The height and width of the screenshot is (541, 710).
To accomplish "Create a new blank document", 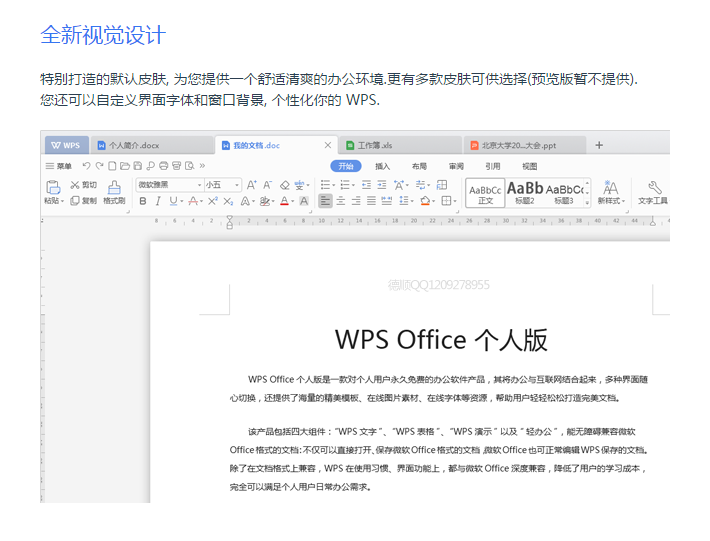I will tap(112, 166).
